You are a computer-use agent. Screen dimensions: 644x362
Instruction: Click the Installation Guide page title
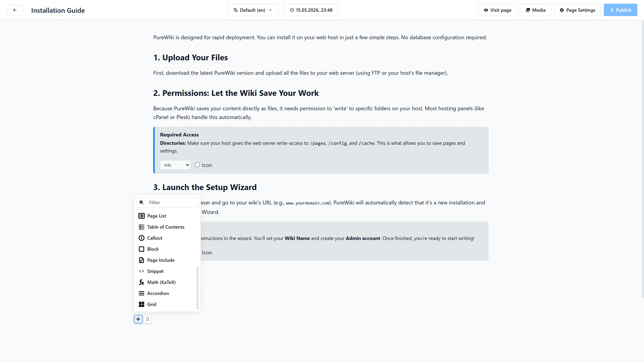click(58, 10)
